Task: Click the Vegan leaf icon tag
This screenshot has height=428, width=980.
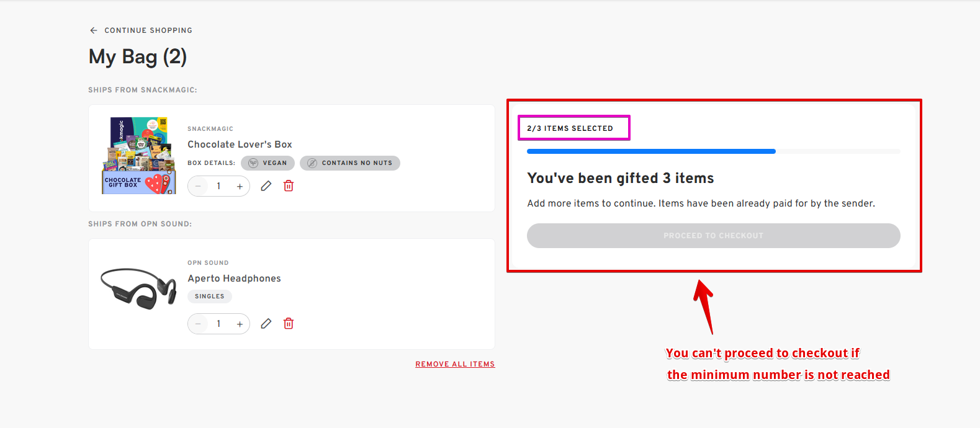Action: [x=253, y=163]
